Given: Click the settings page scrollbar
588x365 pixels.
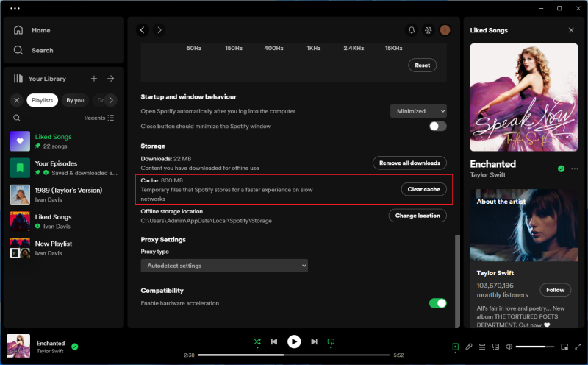Looking at the screenshot, I should pos(457,281).
